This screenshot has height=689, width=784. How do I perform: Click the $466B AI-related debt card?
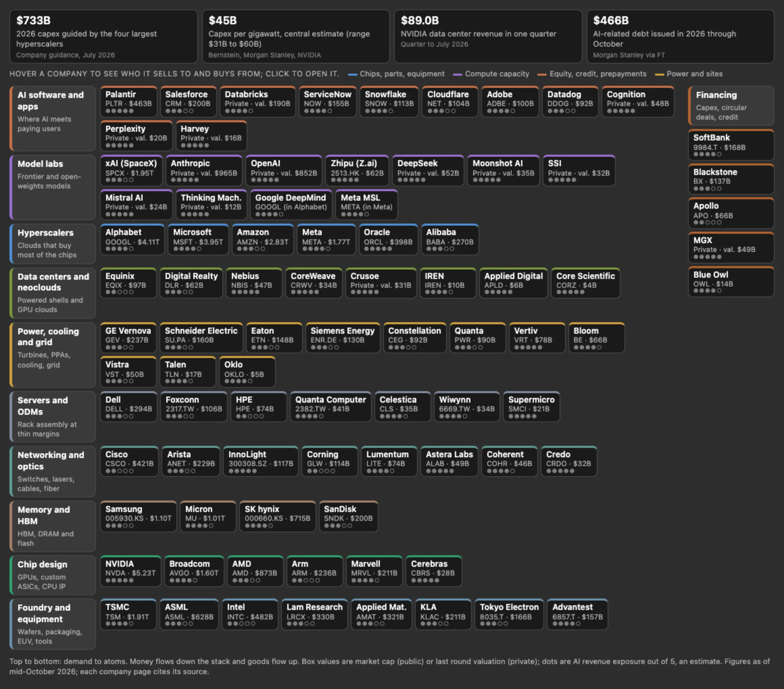coord(681,36)
